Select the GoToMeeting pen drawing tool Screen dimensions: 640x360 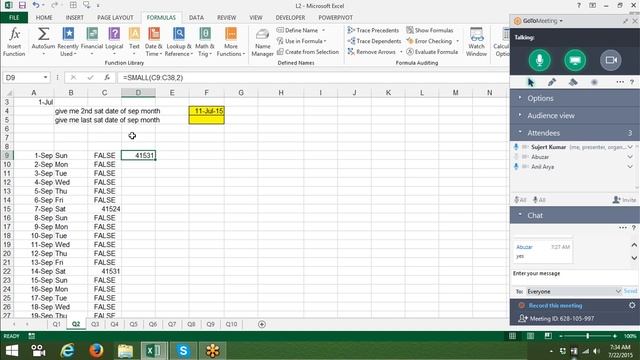click(552, 82)
